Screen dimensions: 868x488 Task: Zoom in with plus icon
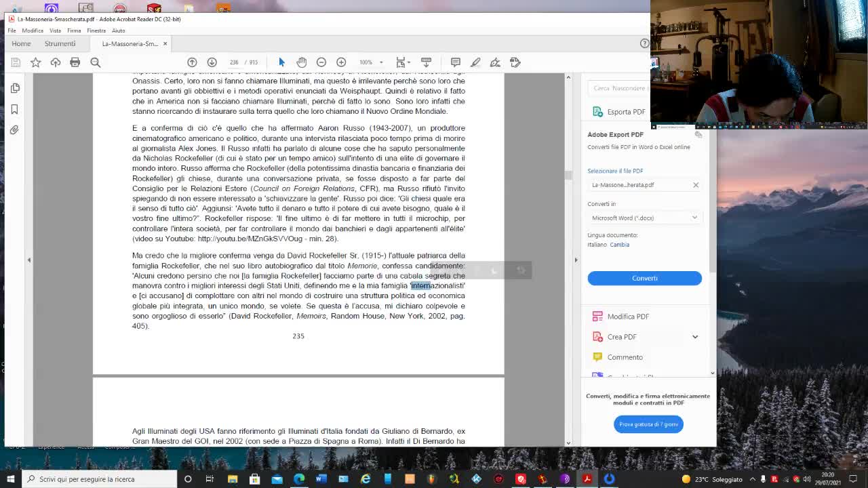pyautogui.click(x=341, y=62)
